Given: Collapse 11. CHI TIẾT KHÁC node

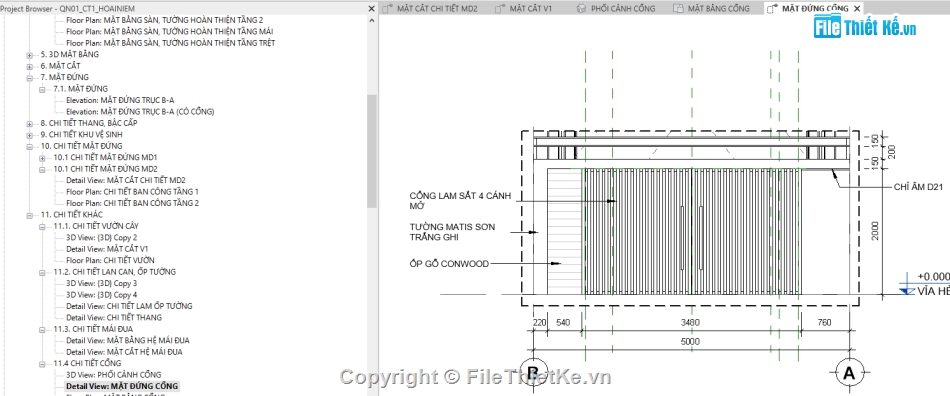Looking at the screenshot, I should [x=29, y=215].
